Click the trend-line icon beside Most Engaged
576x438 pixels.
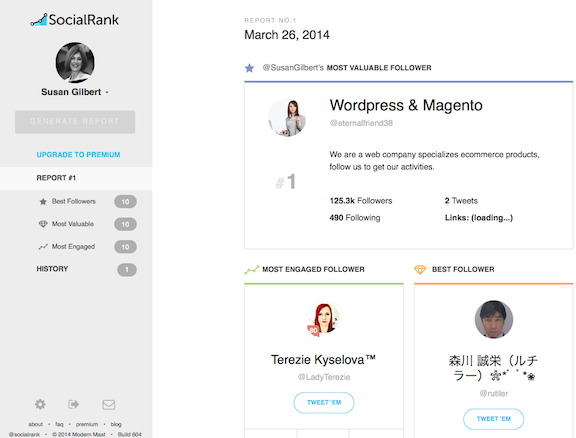coord(43,247)
